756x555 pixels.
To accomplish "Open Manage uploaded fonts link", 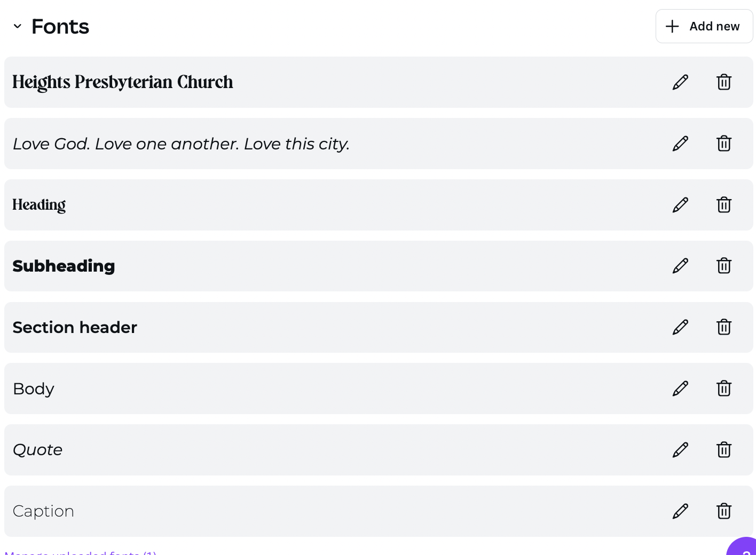I will [80, 552].
